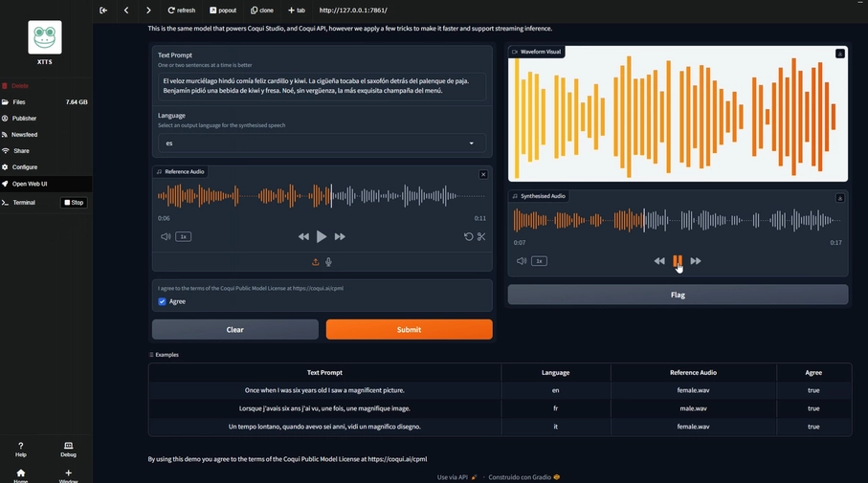This screenshot has height=483, width=868.
Task: Reset the Reference Audio with undo icon
Action: point(468,236)
